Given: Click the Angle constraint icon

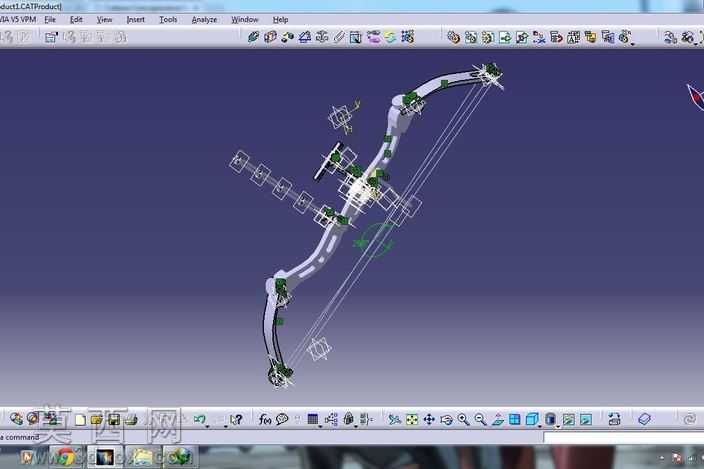Looking at the screenshot, I should [x=305, y=37].
